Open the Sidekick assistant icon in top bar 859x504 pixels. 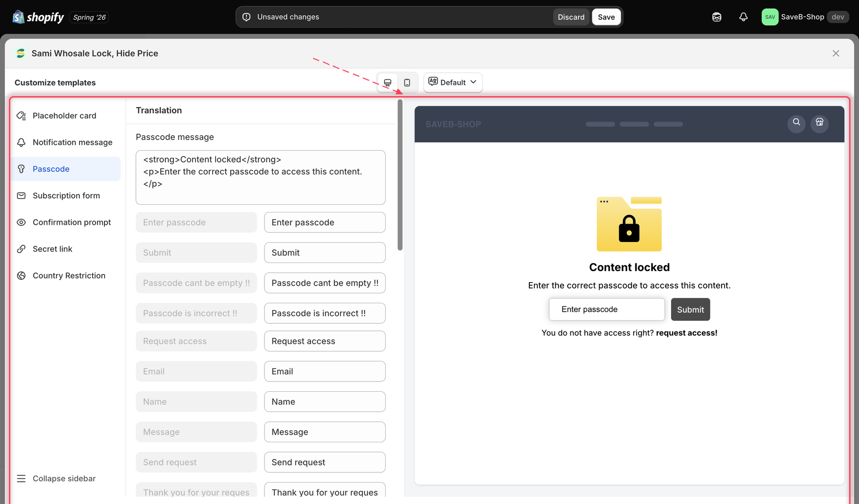717,17
